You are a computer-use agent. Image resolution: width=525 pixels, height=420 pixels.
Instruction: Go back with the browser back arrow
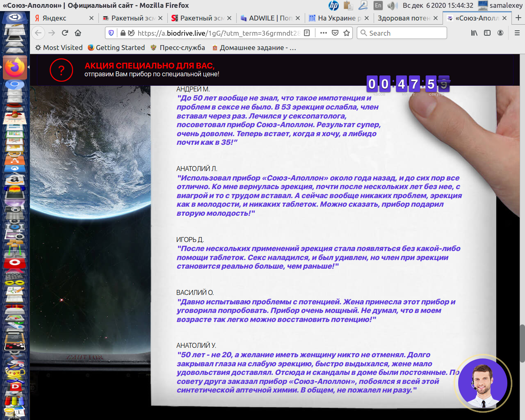point(38,33)
